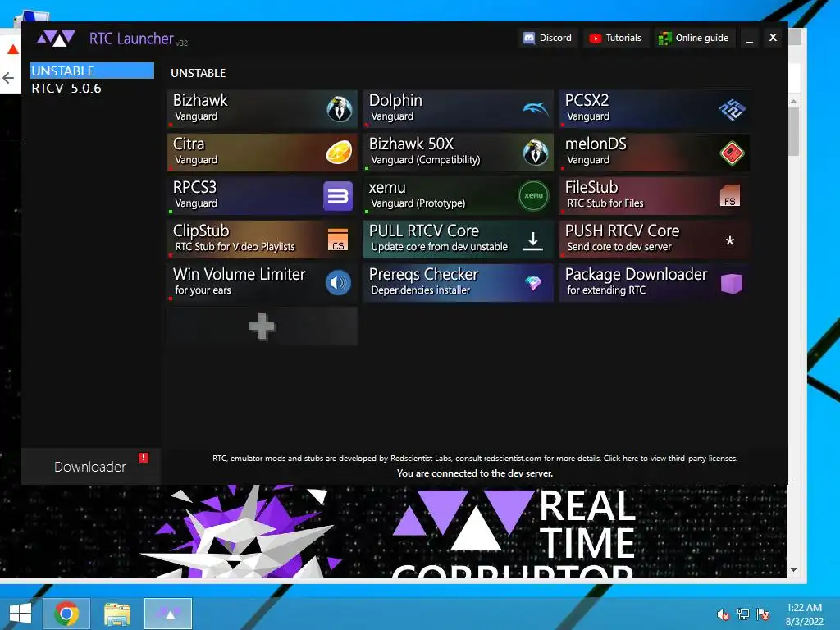
Task: Click the browser back arrow behind launcher
Action: click(8, 78)
